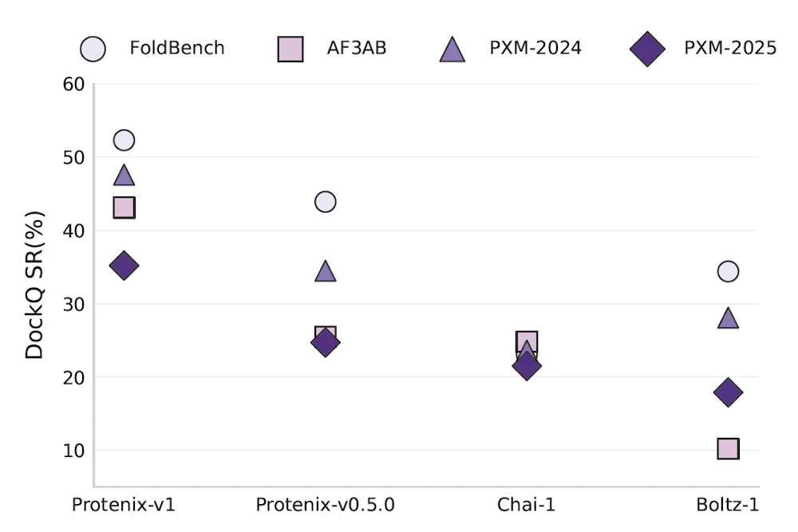Select the PXM-2025 diamond for Protenix-v1

click(x=124, y=266)
